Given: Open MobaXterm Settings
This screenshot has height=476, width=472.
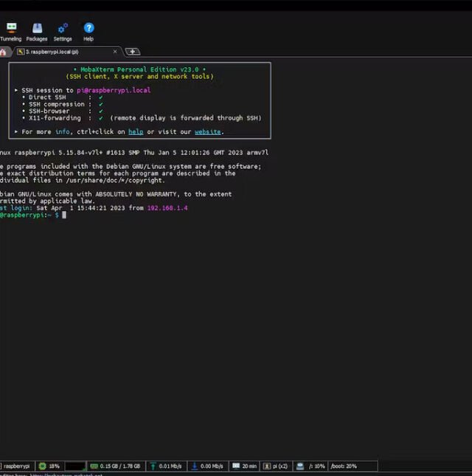Looking at the screenshot, I should coord(63,31).
